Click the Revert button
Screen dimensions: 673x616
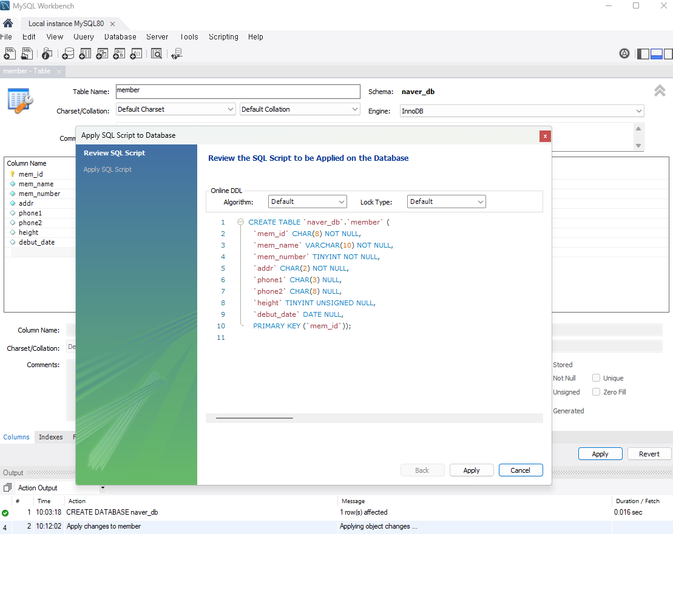coord(649,454)
